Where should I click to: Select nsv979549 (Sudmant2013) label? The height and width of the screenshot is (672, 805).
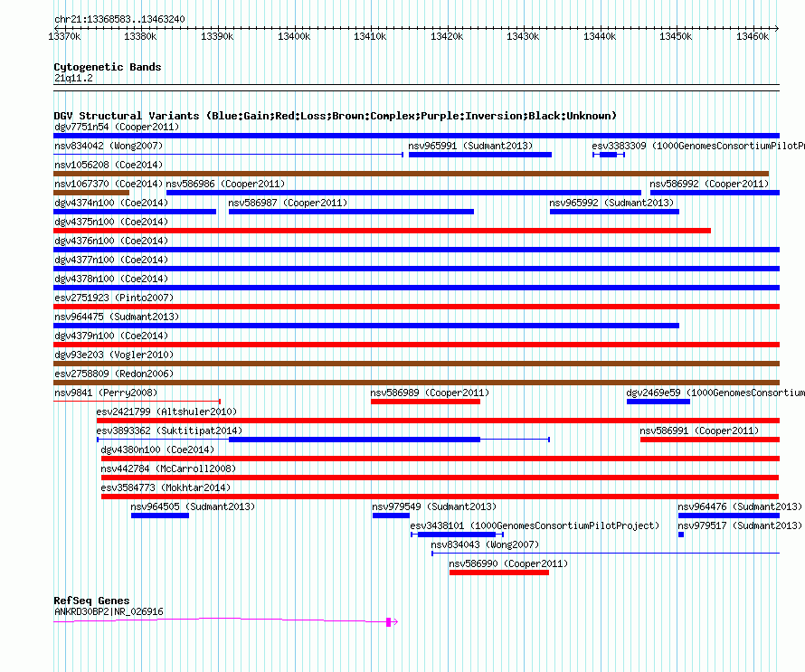click(434, 506)
